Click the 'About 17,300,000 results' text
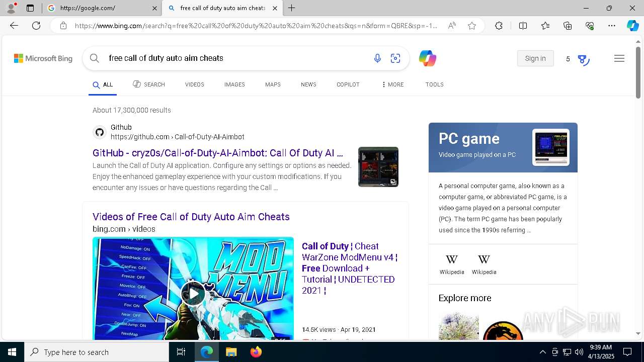 (132, 110)
